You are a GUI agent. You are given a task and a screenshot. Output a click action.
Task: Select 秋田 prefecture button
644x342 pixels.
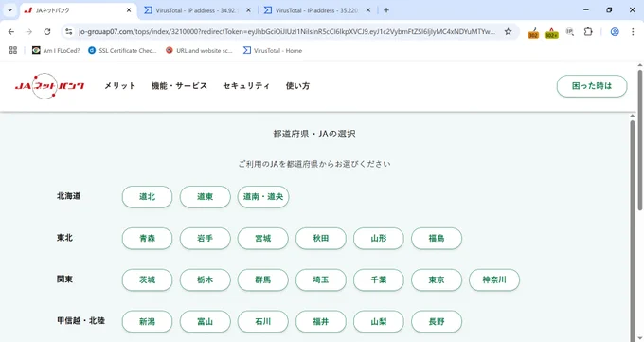(x=321, y=239)
